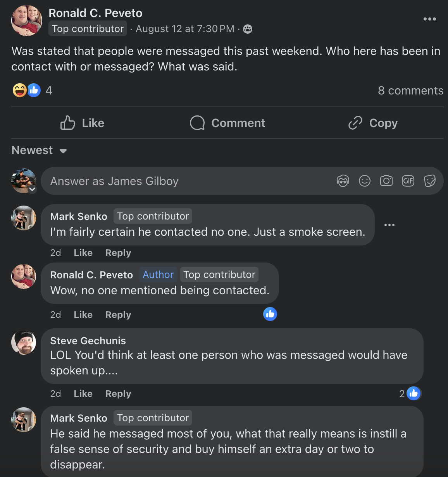Open the sticker picker icon
Viewport: 448px width, 477px height.
pyautogui.click(x=430, y=181)
